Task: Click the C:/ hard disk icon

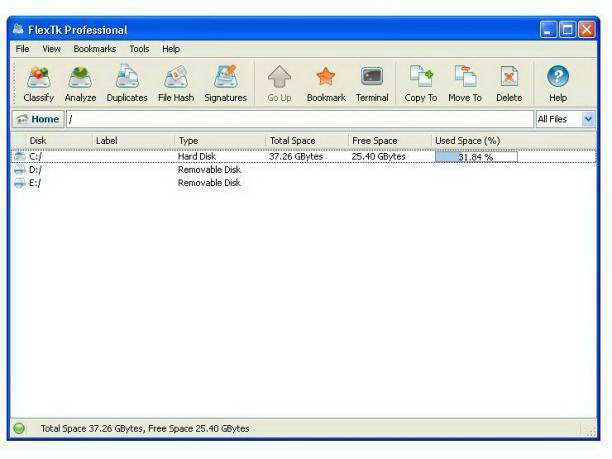Action: 20,156
